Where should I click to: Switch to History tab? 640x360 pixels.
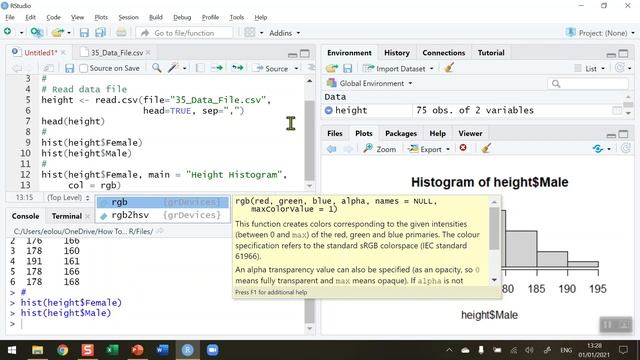tap(397, 53)
